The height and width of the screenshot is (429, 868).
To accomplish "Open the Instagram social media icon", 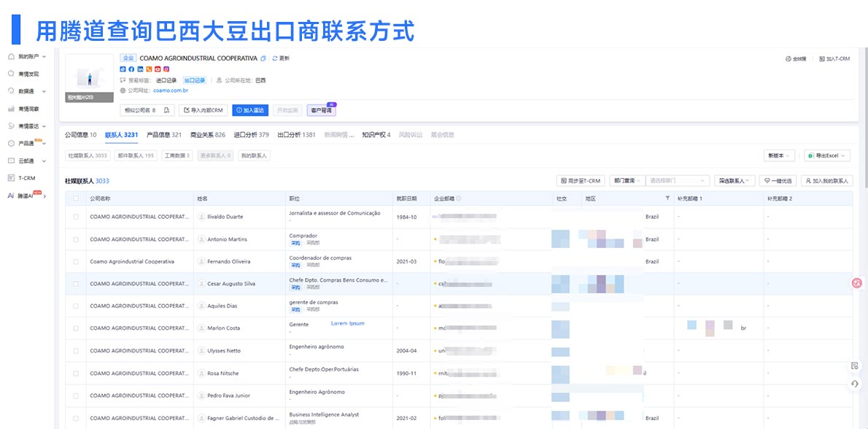I will click(166, 69).
